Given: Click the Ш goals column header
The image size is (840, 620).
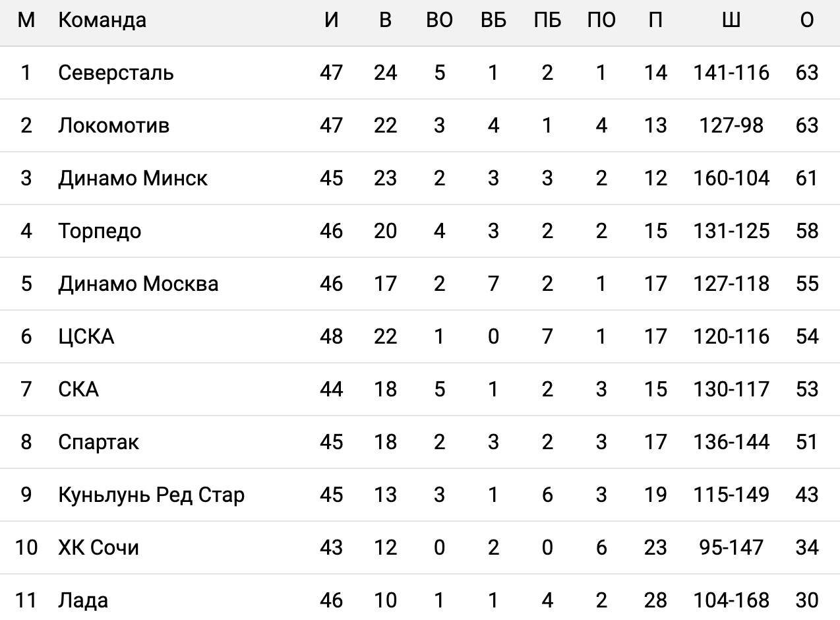Looking at the screenshot, I should pyautogui.click(x=731, y=20).
